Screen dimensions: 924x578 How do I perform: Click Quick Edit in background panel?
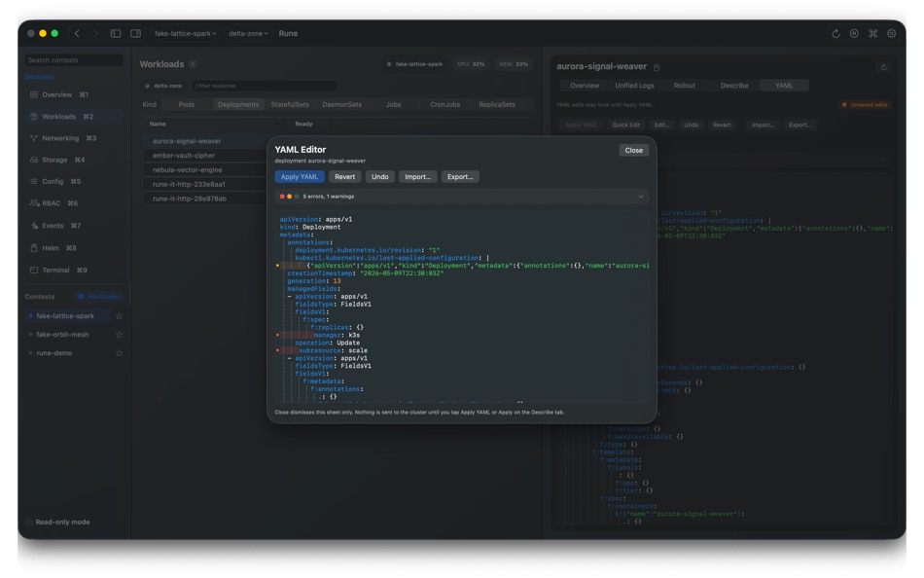(x=625, y=125)
